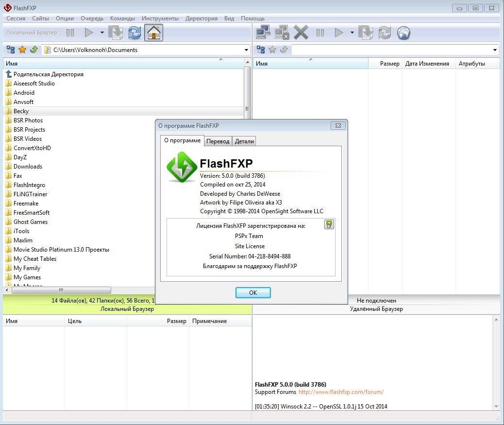This screenshot has width=504, height=425.
Task: Open remote play button dropdown arrow
Action: click(352, 33)
